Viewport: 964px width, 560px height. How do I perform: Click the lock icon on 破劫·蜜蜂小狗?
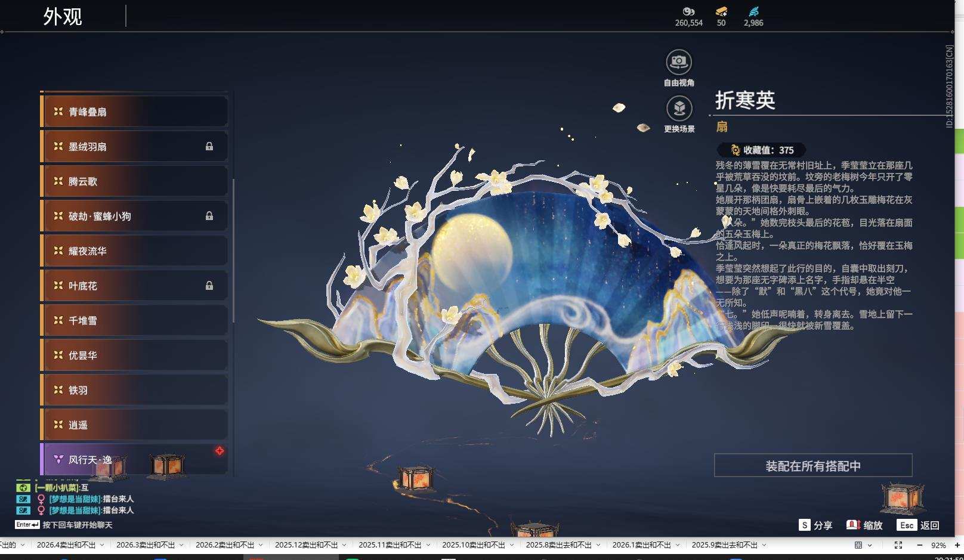click(209, 216)
